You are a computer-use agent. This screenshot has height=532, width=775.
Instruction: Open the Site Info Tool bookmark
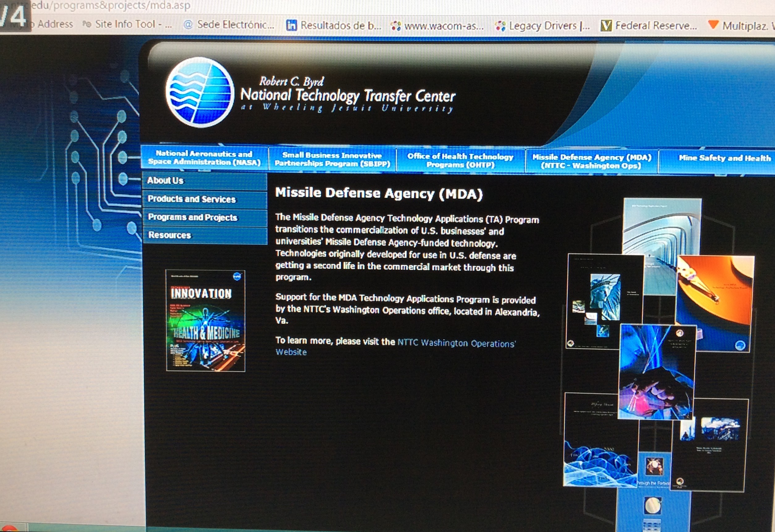click(x=127, y=24)
